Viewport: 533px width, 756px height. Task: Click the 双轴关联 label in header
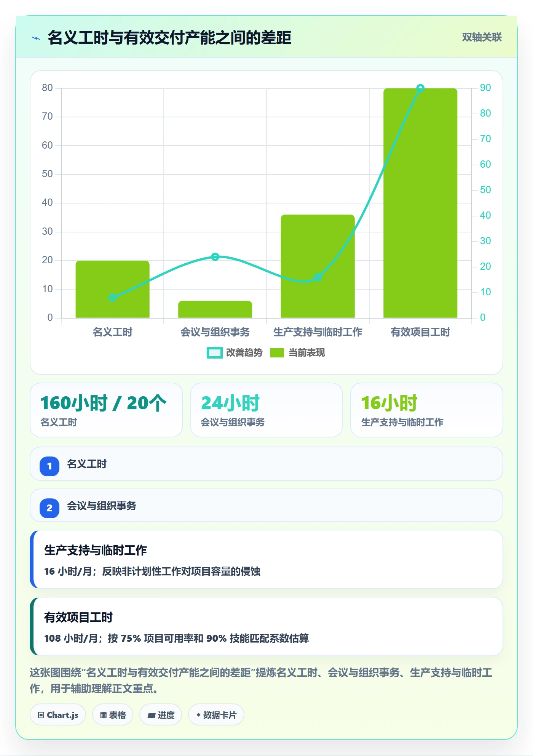(482, 37)
